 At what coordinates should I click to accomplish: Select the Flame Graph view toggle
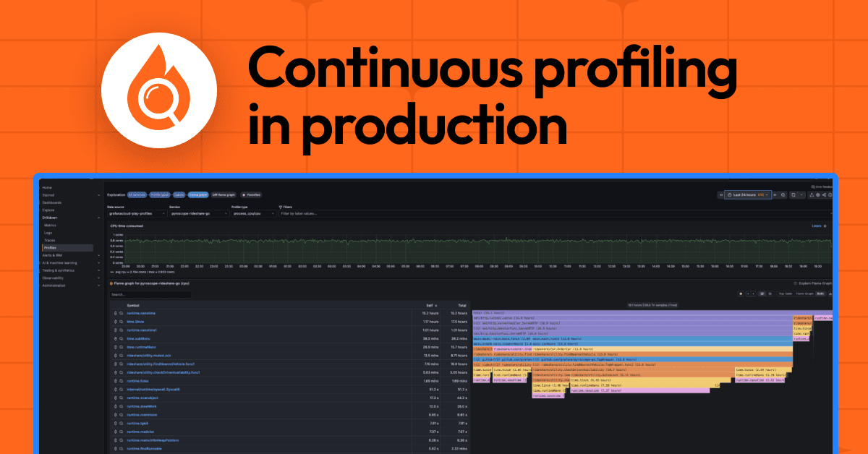tap(805, 294)
